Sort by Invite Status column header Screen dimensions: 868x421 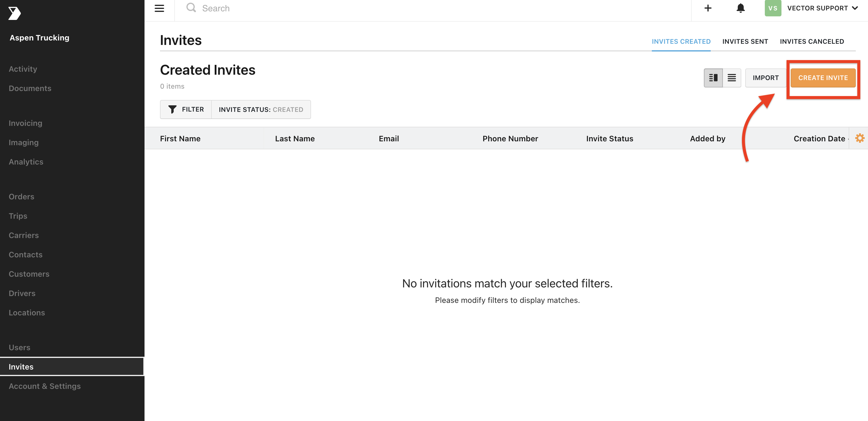point(610,139)
